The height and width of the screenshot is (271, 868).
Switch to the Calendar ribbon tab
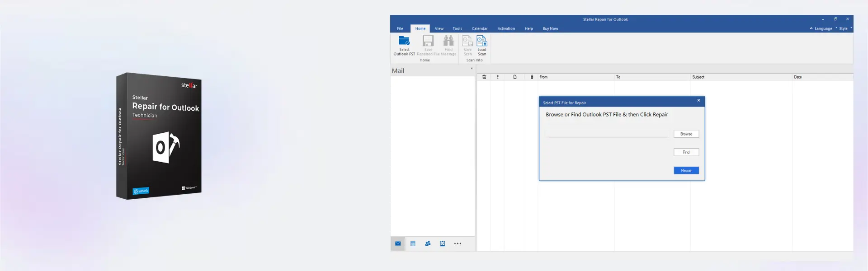click(x=480, y=28)
